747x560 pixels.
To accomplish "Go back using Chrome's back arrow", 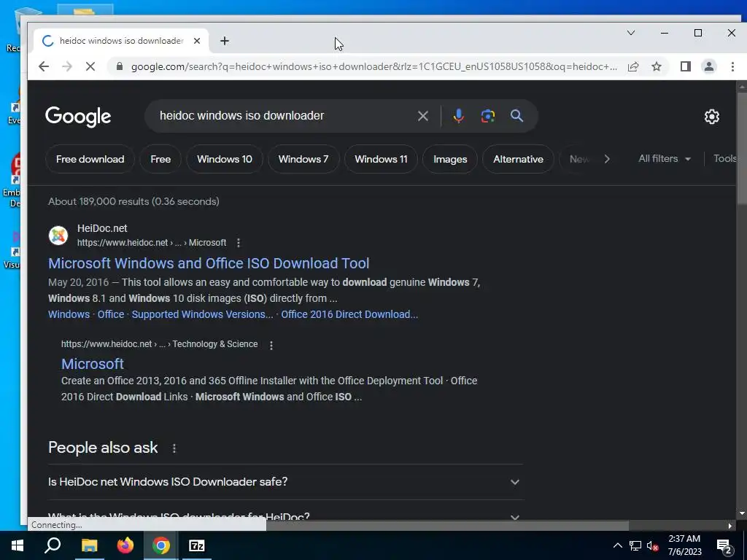I will click(x=43, y=66).
